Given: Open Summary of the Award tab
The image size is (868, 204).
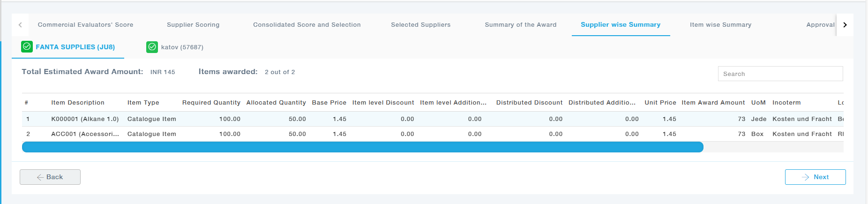Looking at the screenshot, I should tap(520, 25).
